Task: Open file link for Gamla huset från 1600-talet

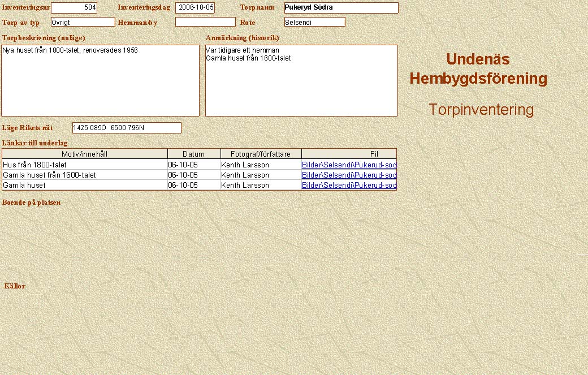Action: (349, 175)
